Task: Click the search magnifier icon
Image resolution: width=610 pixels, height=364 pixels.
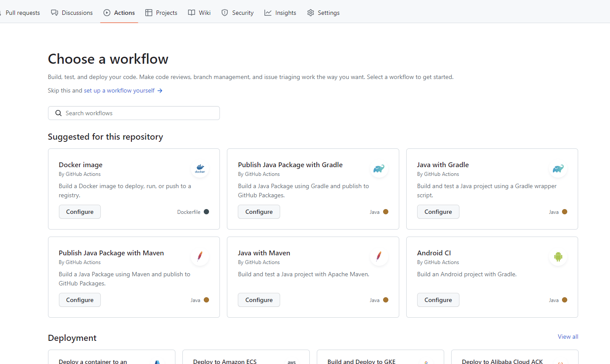Action: pyautogui.click(x=58, y=113)
